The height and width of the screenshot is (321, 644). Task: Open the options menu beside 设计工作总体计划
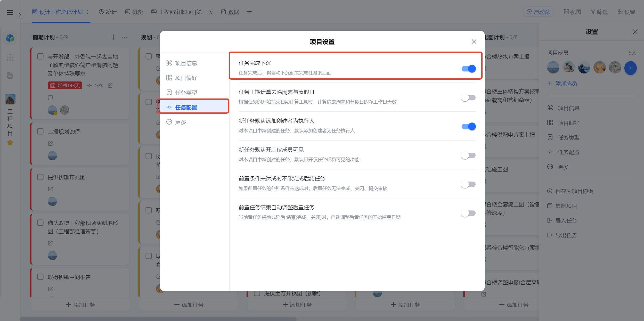tap(87, 12)
